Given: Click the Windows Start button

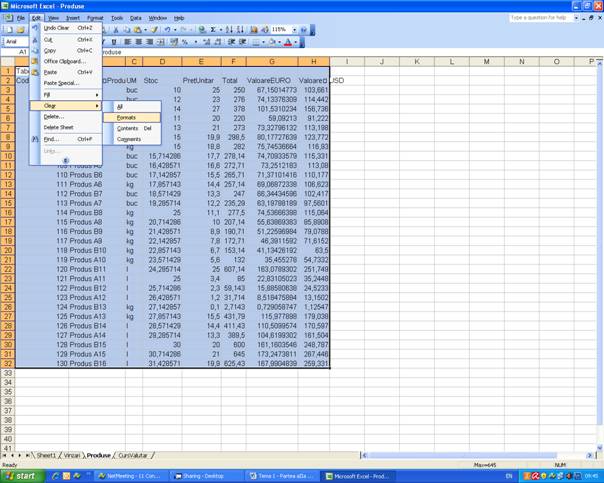Looking at the screenshot, I should click(x=20, y=476).
